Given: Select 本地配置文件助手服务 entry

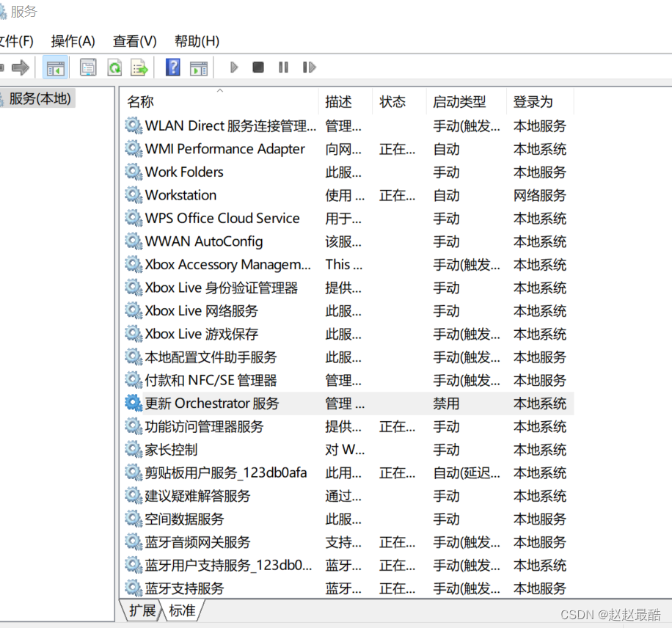Looking at the screenshot, I should pyautogui.click(x=211, y=357).
